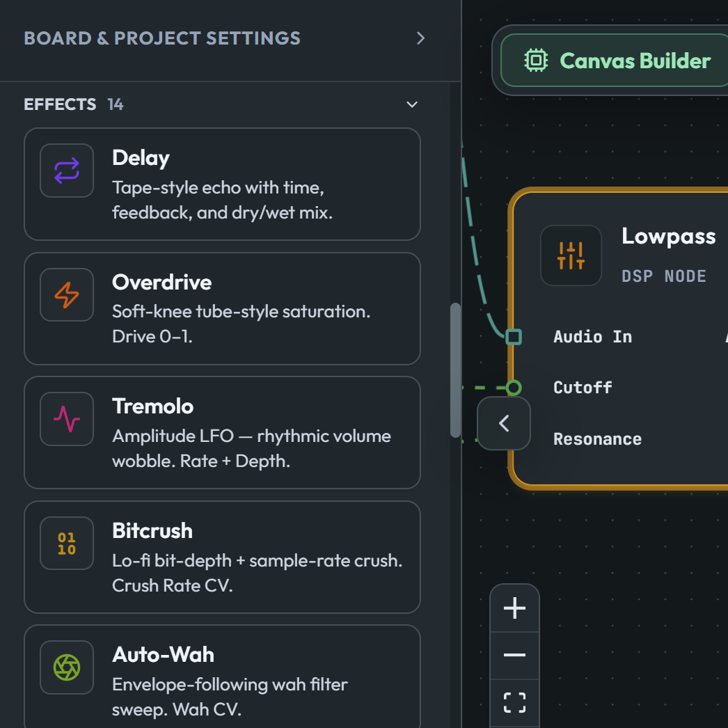Select the Bitcrush effect card
Screen dimensions: 728x728
(223, 557)
